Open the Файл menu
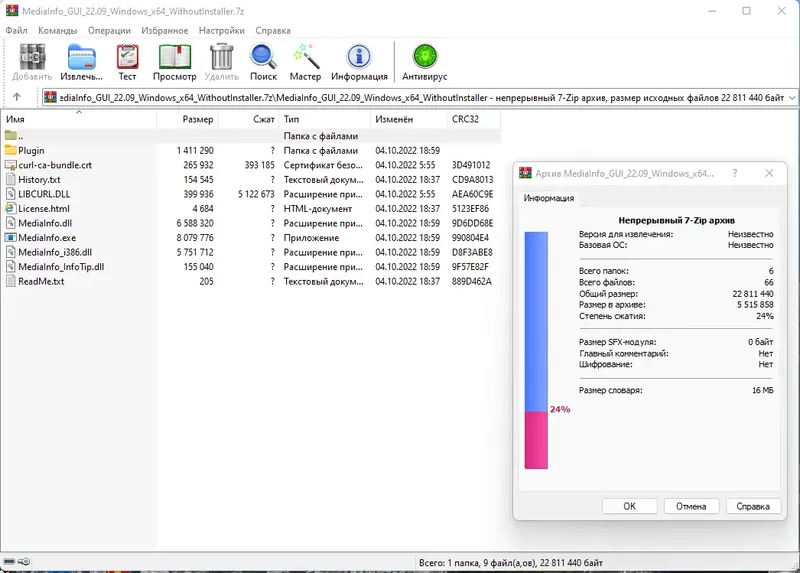 pos(16,31)
